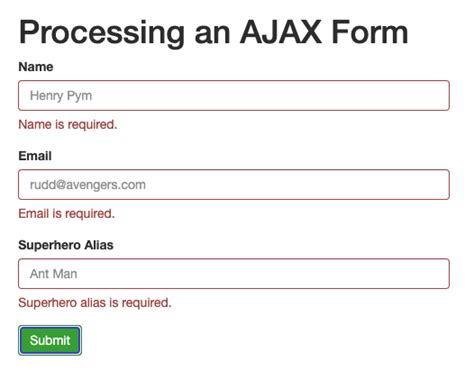Click the 'Name is required.' error message

click(68, 124)
